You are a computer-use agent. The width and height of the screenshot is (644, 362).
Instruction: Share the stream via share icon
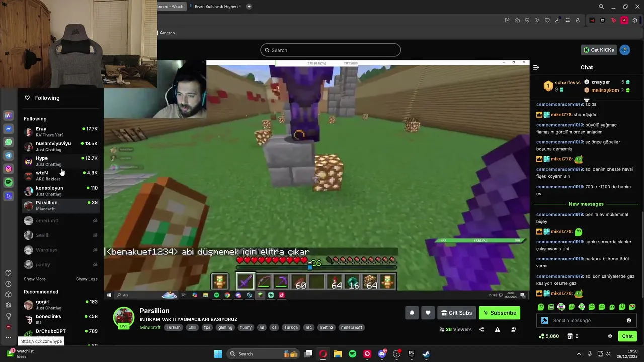coord(481,330)
